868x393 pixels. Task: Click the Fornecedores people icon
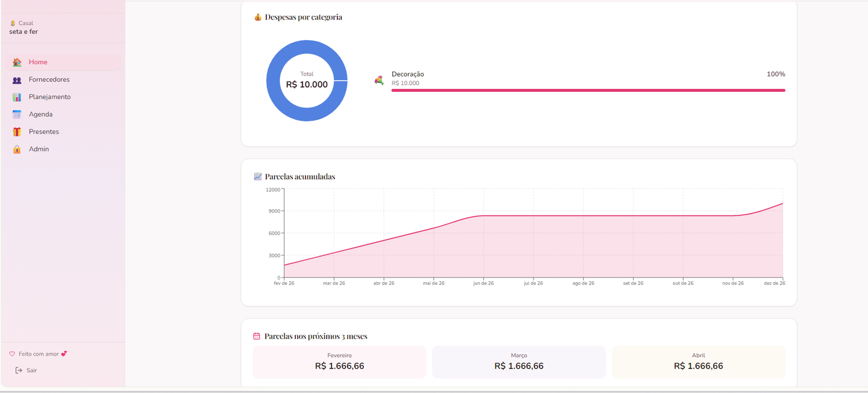click(x=17, y=80)
